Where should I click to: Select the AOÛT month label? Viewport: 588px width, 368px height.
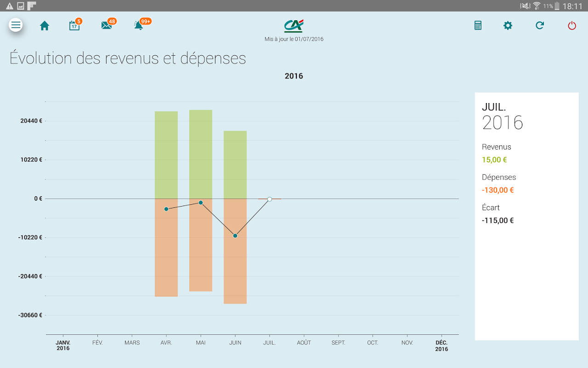tap(304, 343)
